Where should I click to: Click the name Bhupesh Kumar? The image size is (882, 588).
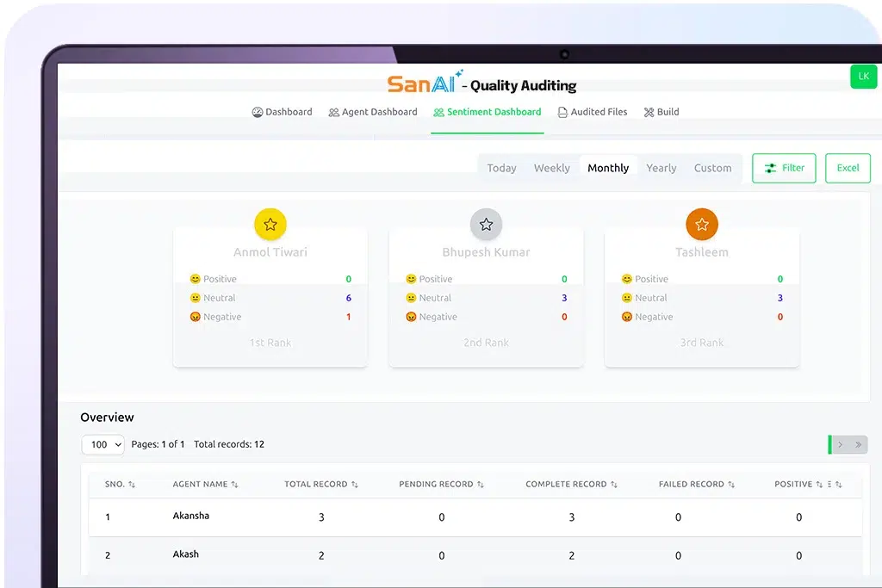[486, 252]
